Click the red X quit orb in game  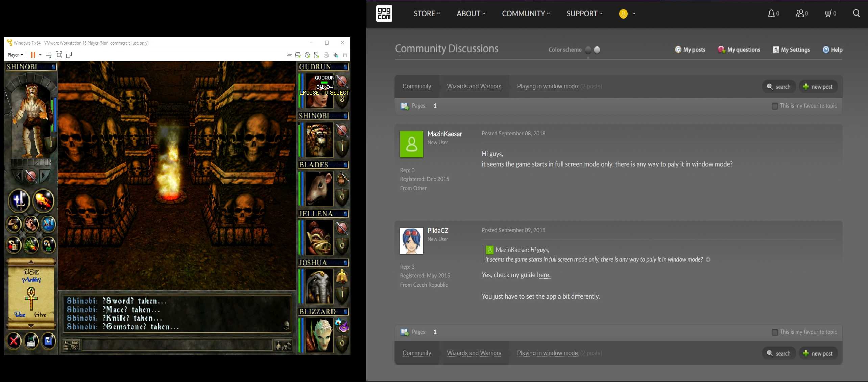14,341
